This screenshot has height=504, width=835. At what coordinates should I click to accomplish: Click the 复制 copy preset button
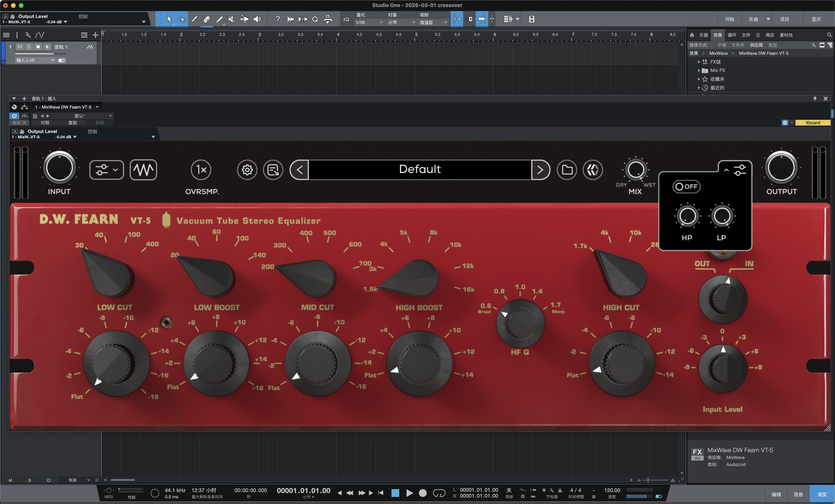(73, 123)
